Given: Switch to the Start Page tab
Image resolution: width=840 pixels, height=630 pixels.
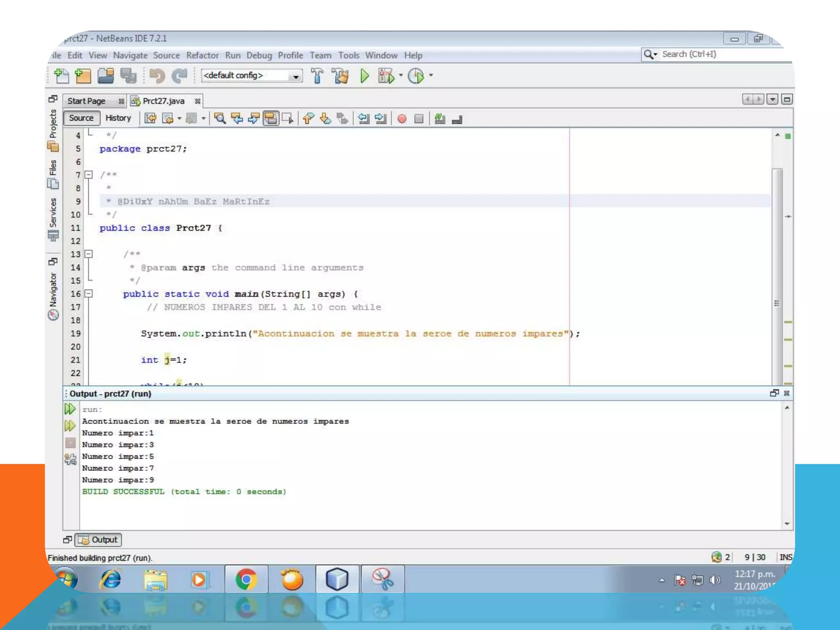Looking at the screenshot, I should point(87,101).
